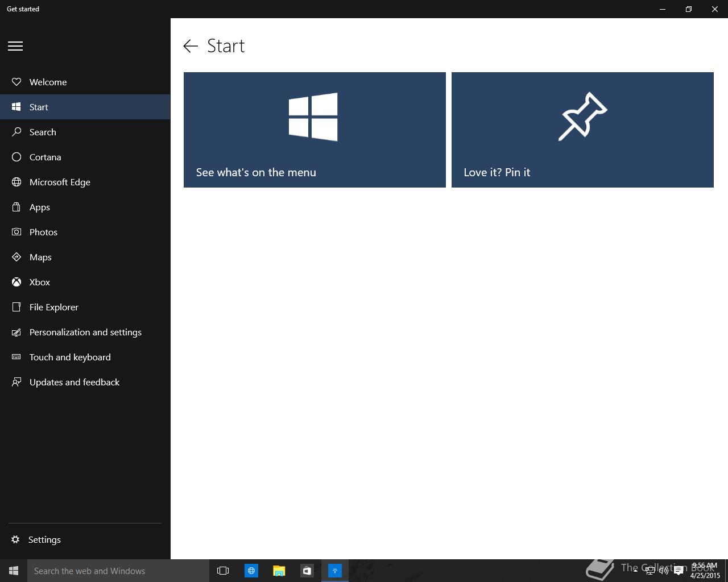Viewport: 728px width, 582px height.
Task: Close the Get started window
Action: [715, 9]
